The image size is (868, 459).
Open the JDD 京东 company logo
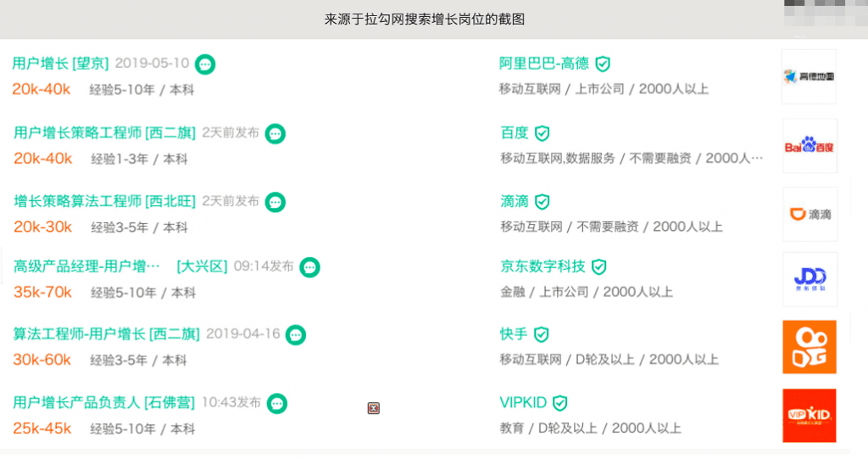[x=810, y=279]
